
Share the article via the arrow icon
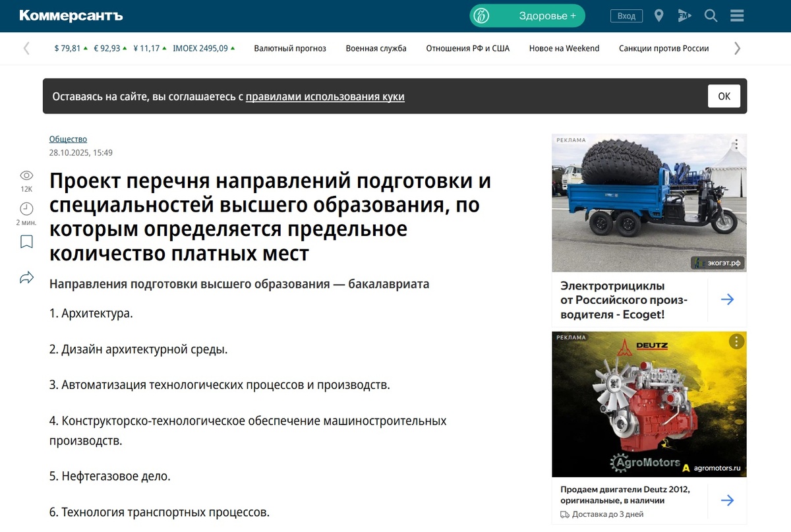pyautogui.click(x=26, y=278)
